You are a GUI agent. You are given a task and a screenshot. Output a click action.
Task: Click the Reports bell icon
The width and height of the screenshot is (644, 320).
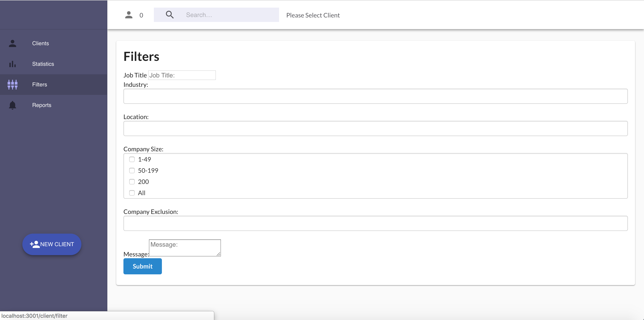(x=13, y=105)
